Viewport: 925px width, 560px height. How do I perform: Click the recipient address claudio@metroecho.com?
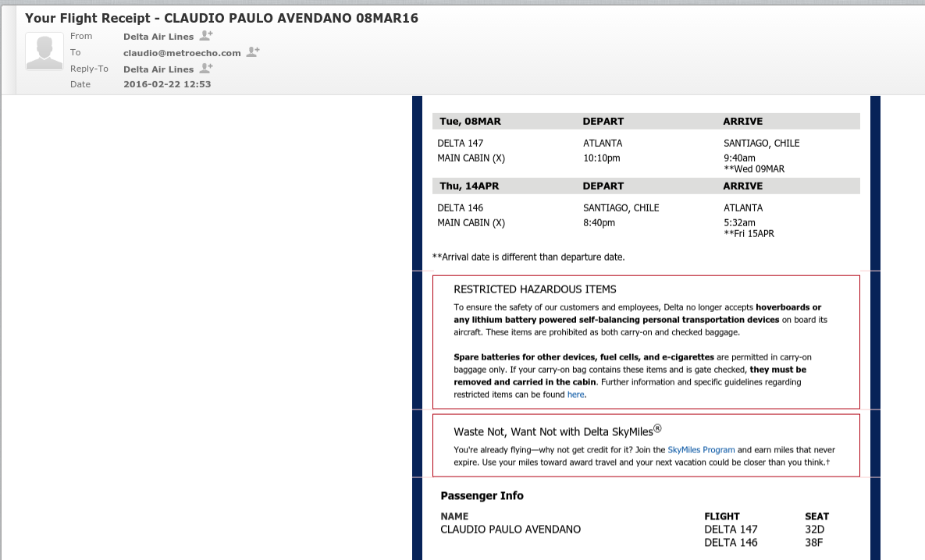(182, 53)
